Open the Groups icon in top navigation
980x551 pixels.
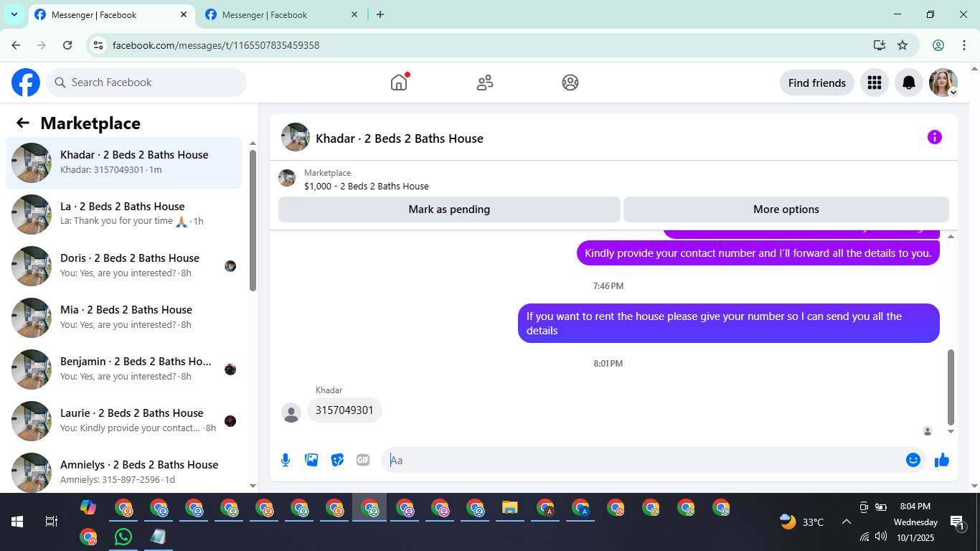tap(570, 83)
